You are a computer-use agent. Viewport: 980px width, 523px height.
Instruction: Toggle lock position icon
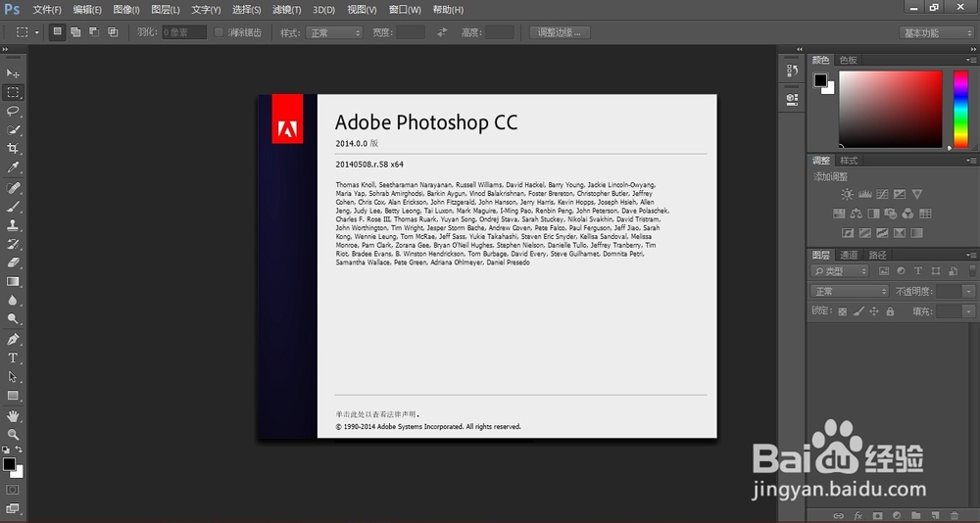coord(874,311)
